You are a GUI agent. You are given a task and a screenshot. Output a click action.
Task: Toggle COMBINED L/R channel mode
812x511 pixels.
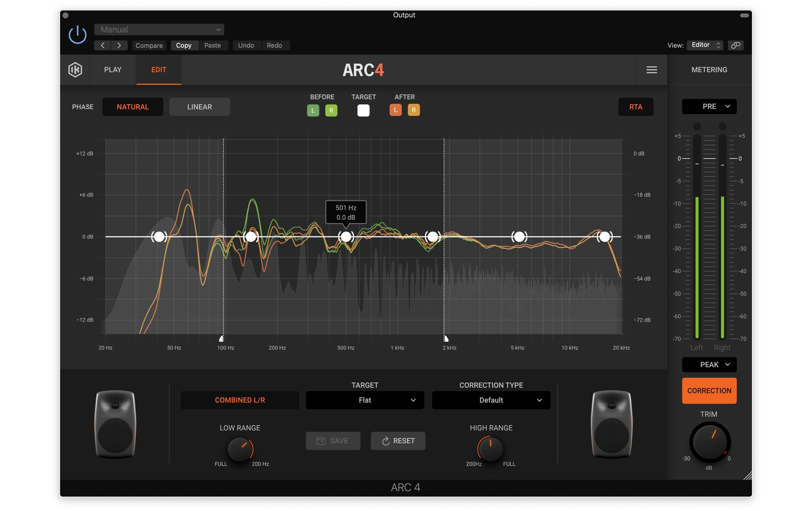point(241,400)
